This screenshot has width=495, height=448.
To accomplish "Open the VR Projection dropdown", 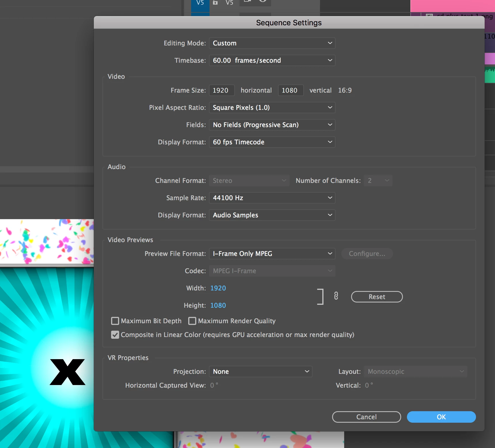I will [x=261, y=372].
